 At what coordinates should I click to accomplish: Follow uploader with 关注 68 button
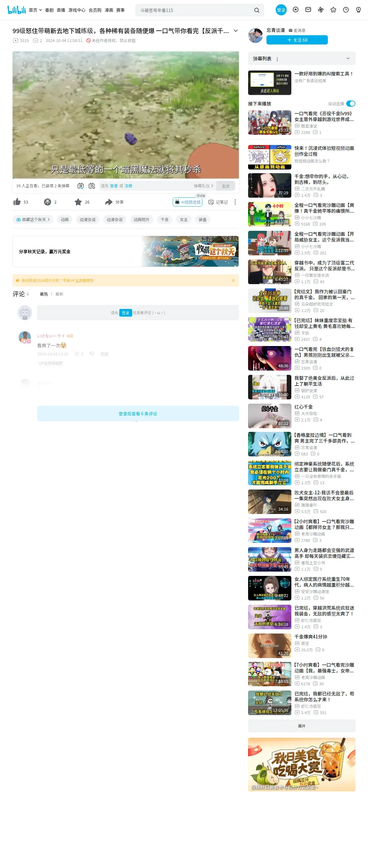coord(297,40)
